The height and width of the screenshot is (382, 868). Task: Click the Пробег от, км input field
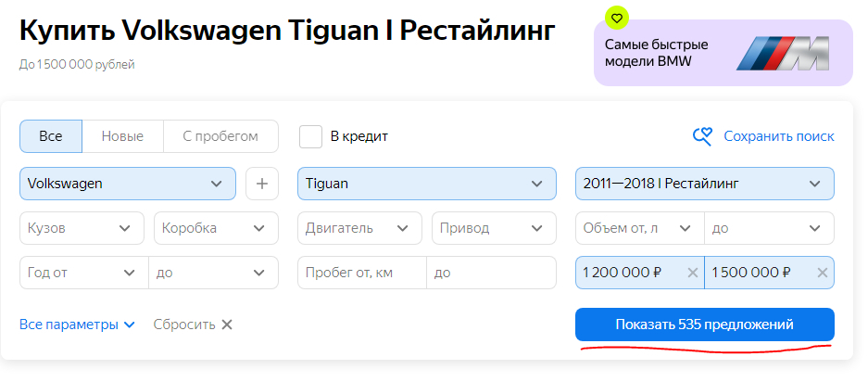click(362, 273)
